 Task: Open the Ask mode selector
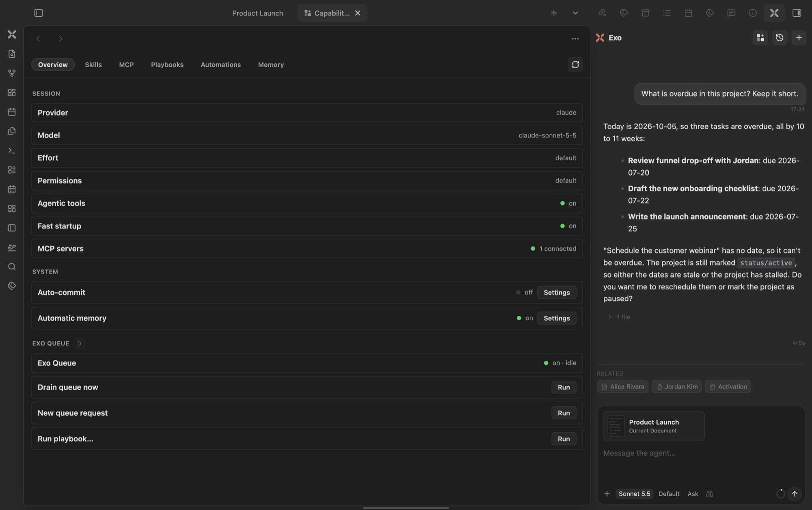pos(693,494)
